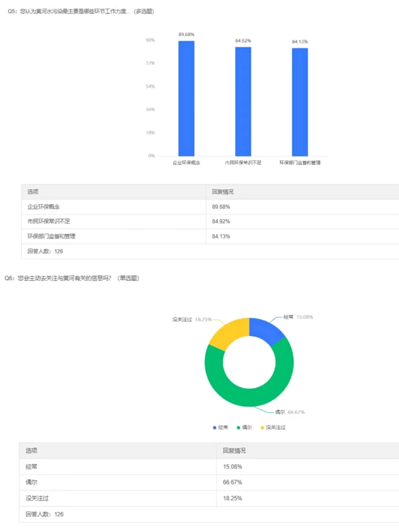Toggle 没关注过 legend text below donut chart
399x532 pixels.
(x=276, y=427)
